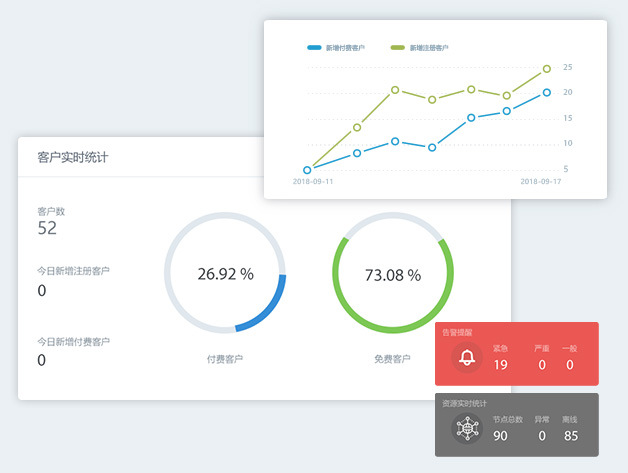This screenshot has height=473, width=628.
Task: Click the last green data point at 25
Action: 547,69
